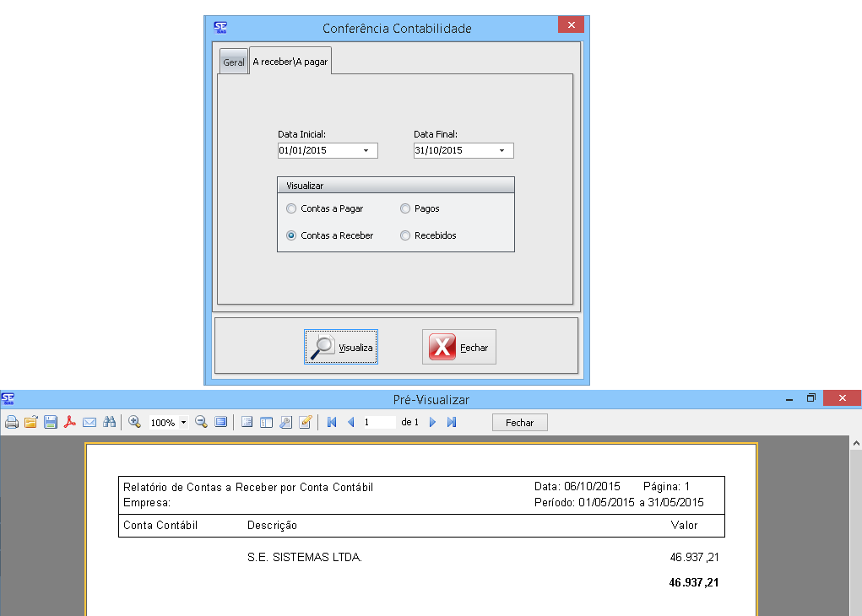Go to the first page of the report
The image size is (862, 616).
coord(332,422)
